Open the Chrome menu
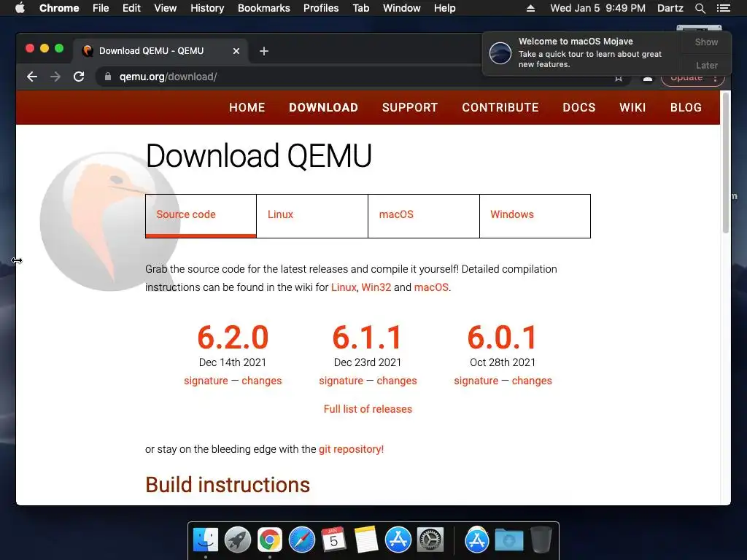The image size is (747, 560). click(x=59, y=8)
